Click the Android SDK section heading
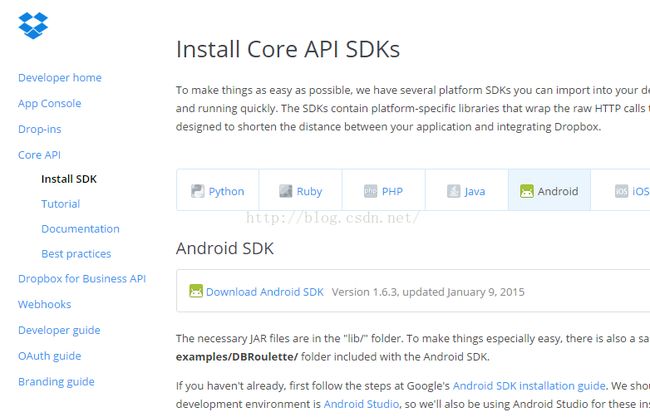This screenshot has height=417, width=650. [225, 248]
